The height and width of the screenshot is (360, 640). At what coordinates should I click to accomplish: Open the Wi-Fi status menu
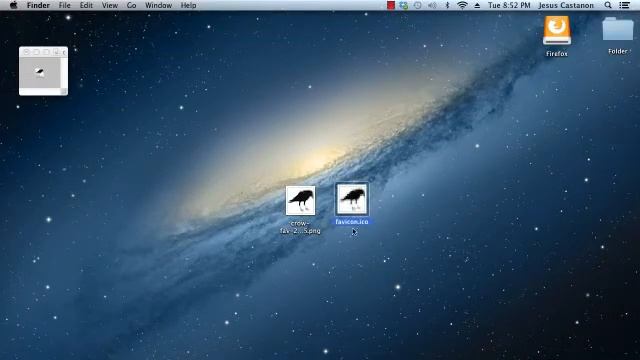[462, 5]
